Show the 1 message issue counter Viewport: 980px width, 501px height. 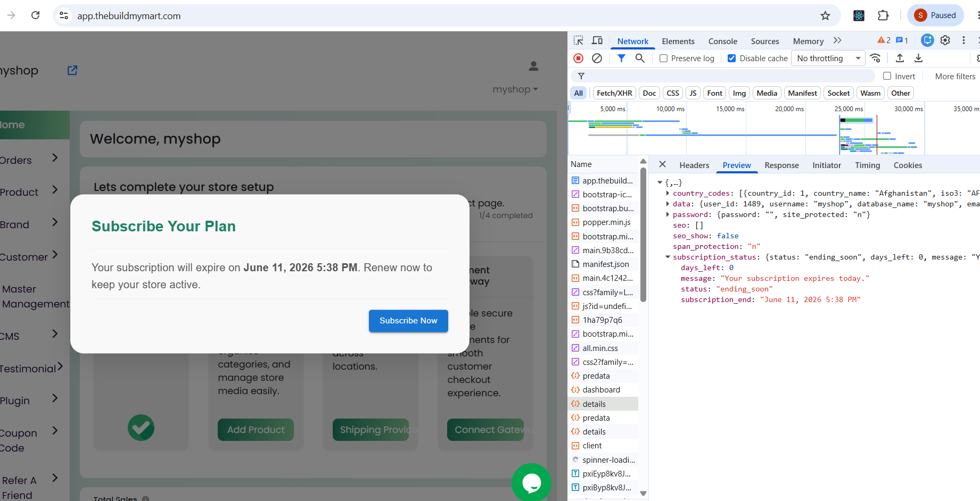tap(902, 40)
